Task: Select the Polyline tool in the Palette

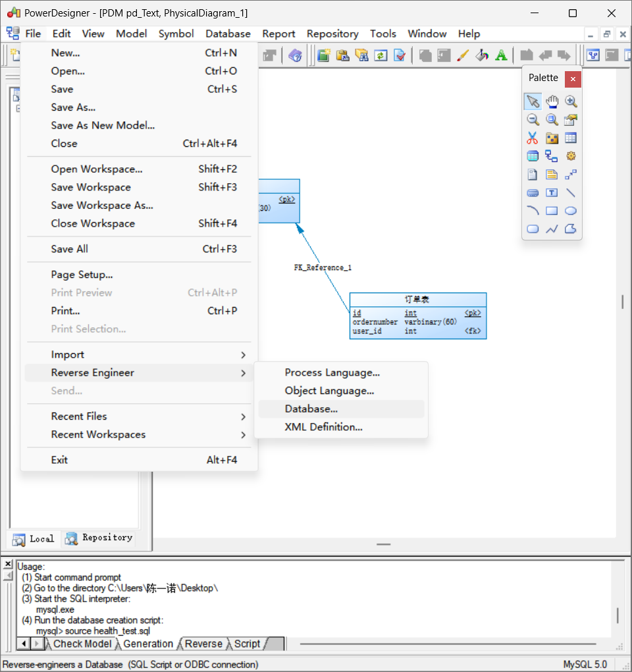Action: click(552, 229)
